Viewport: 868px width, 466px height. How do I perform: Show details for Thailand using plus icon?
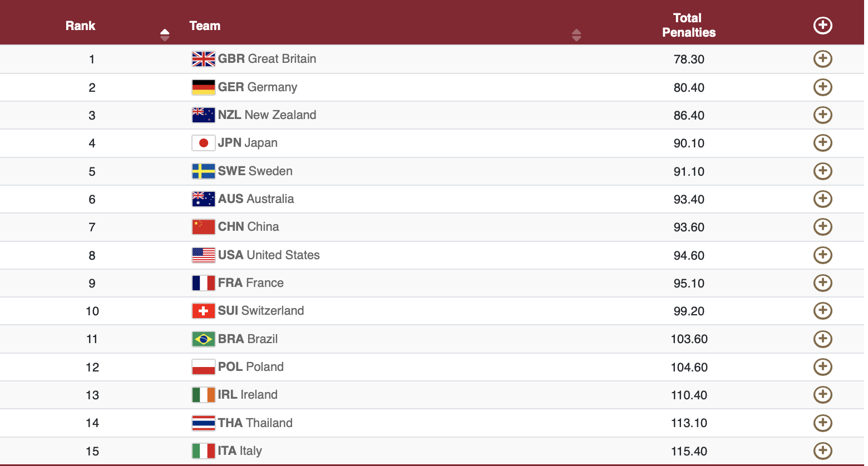pos(822,423)
